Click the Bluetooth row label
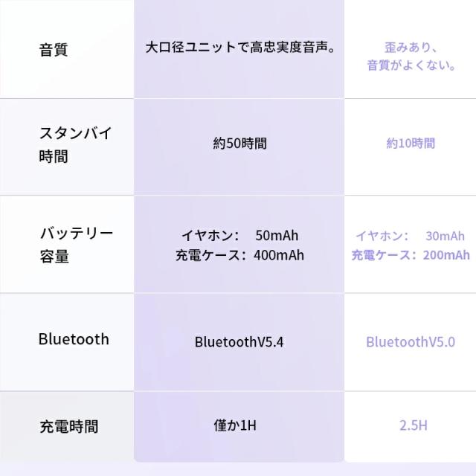This screenshot has height=476, width=476. [x=74, y=339]
